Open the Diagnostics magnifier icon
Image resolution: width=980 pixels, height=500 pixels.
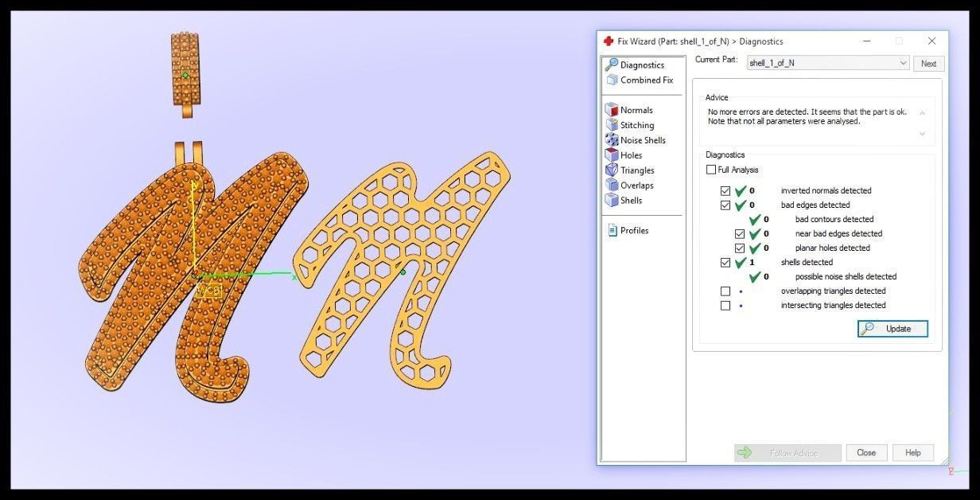612,64
